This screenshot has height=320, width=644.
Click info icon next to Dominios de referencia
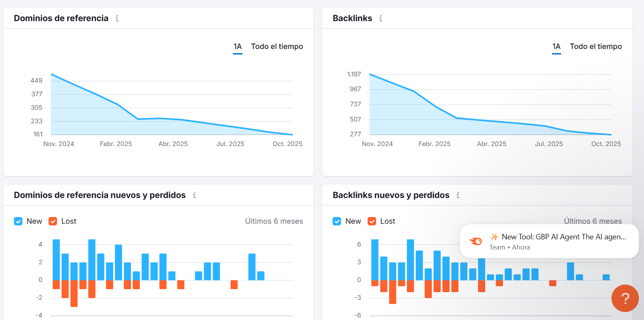[117, 19]
